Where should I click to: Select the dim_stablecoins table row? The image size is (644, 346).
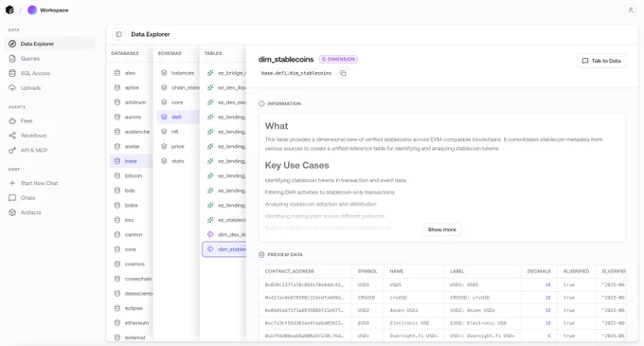(x=224, y=249)
